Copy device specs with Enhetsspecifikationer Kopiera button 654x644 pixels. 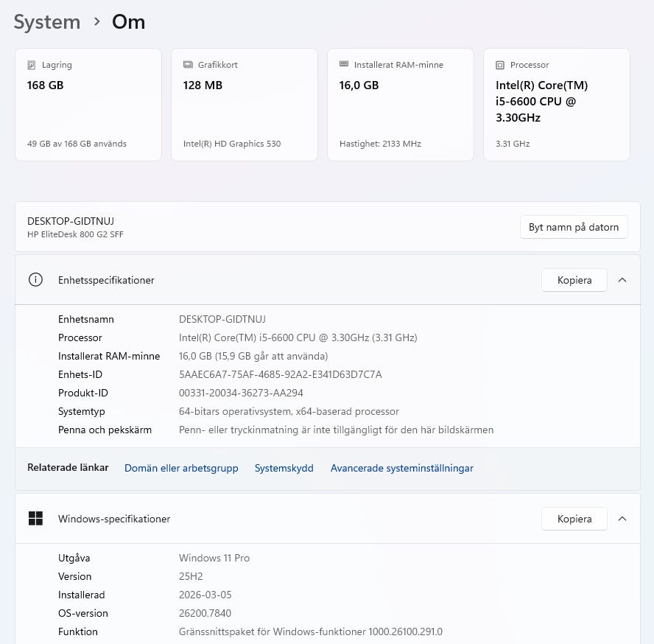[574, 280]
